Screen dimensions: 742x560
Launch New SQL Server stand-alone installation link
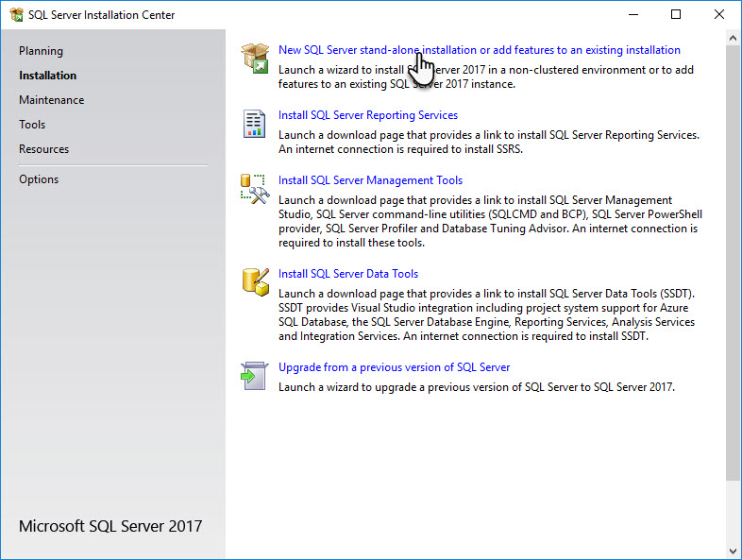coord(479,50)
